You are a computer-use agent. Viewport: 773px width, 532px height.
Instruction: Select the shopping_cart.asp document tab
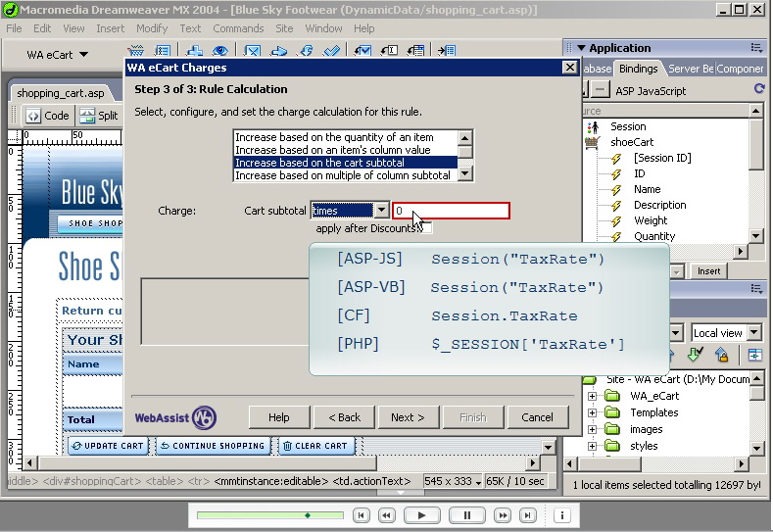[60, 93]
